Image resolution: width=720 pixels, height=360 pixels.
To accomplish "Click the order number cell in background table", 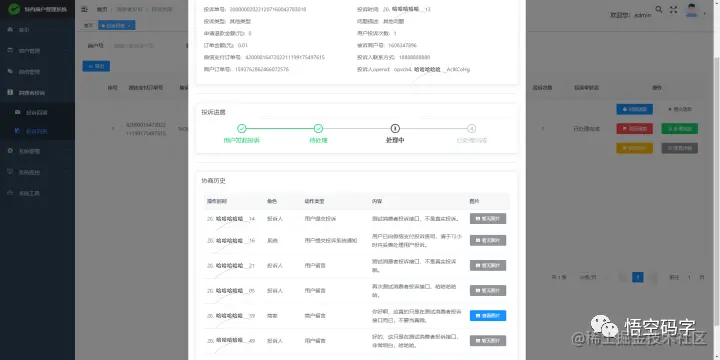I will pos(146,129).
